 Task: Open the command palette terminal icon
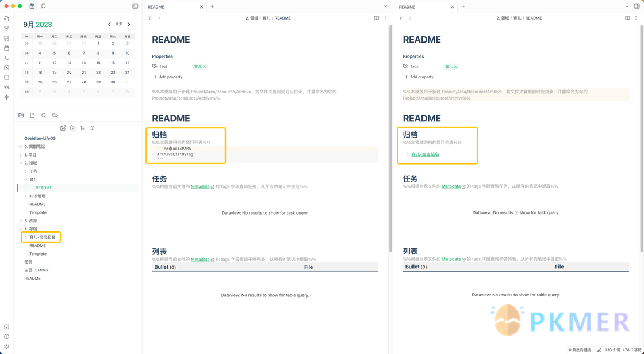click(x=6, y=58)
